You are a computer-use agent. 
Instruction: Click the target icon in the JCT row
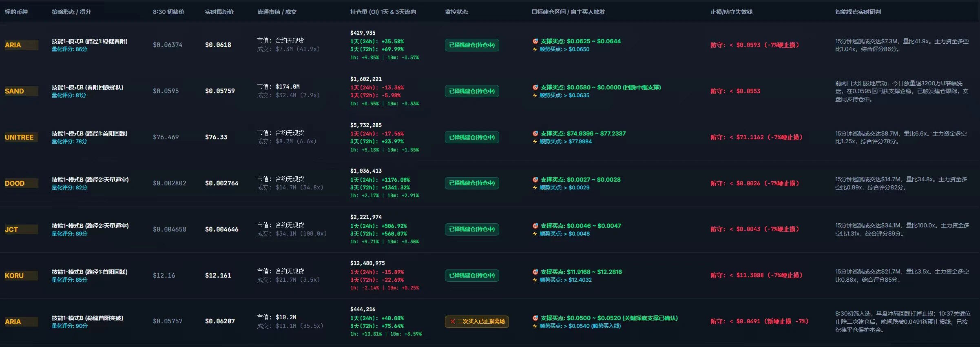(x=535, y=226)
